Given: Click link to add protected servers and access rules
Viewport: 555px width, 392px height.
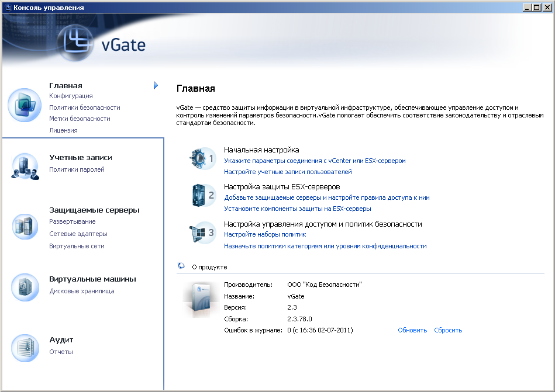Looking at the screenshot, I should [327, 197].
